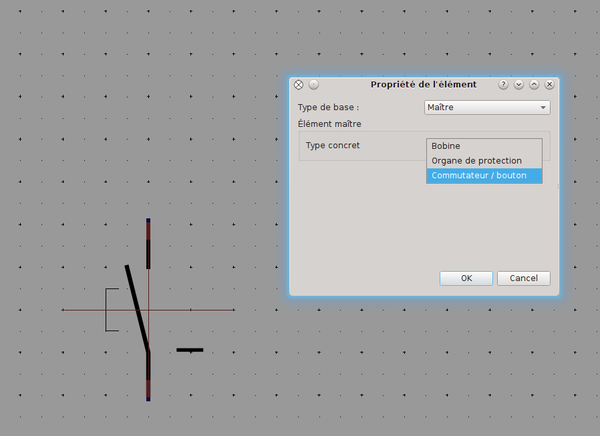This screenshot has height=436, width=600.
Task: Close the Propriété de l'élément dialog
Action: (549, 85)
